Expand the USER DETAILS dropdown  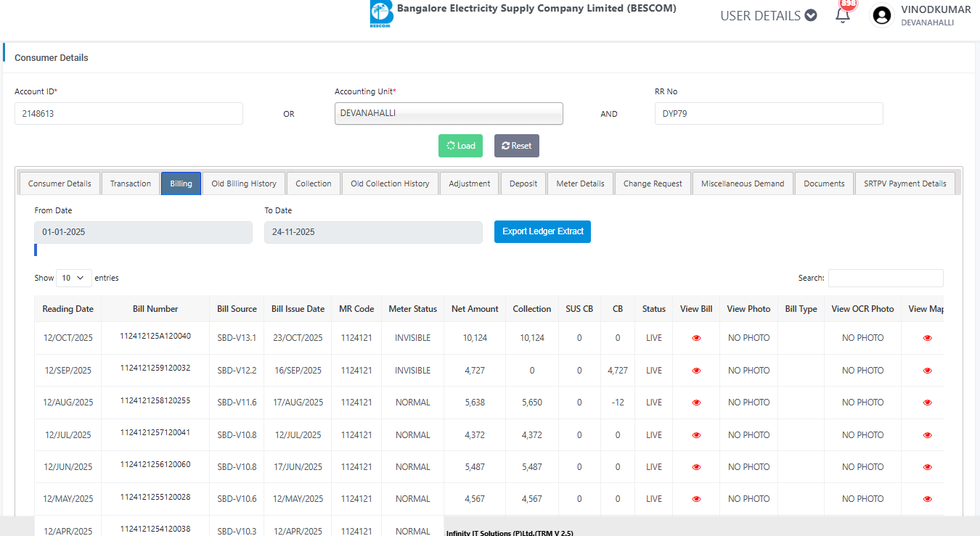coord(768,16)
